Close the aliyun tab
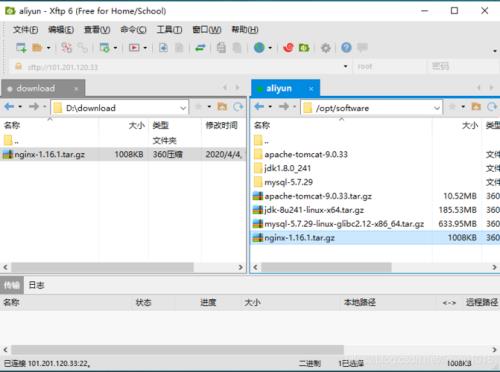 [x=311, y=89]
